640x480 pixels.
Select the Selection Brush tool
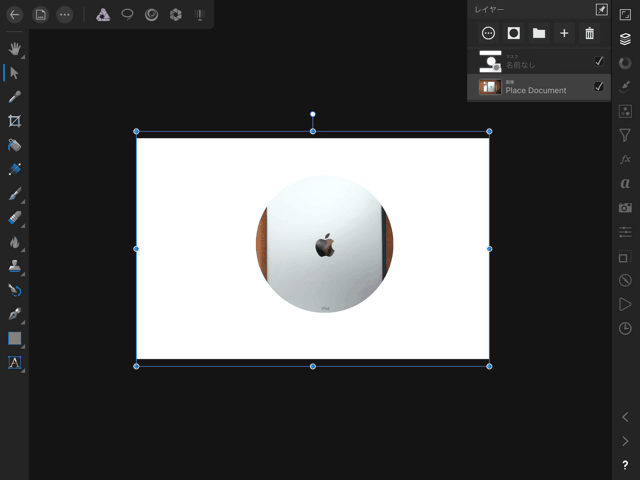15,169
